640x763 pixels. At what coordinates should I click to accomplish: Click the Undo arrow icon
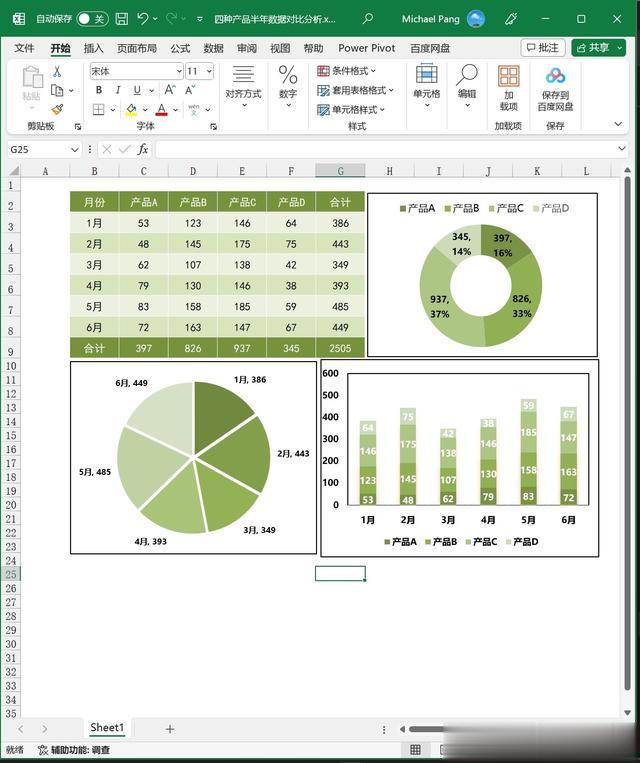coord(143,18)
